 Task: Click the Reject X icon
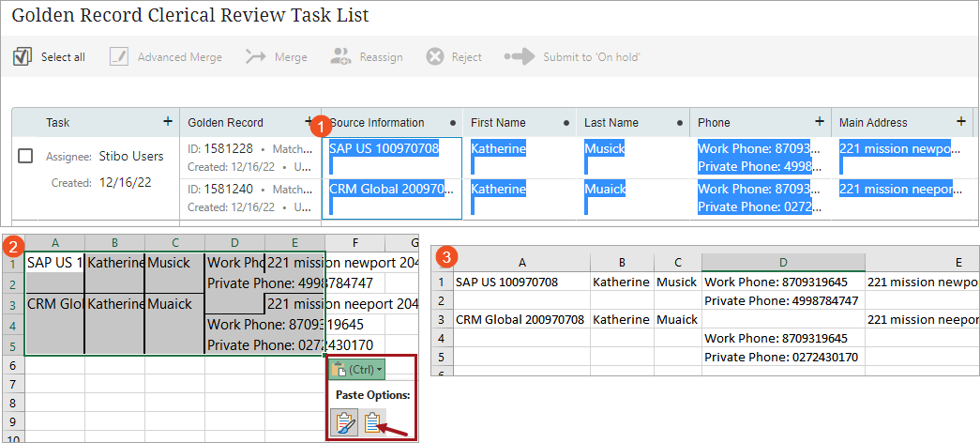click(x=435, y=56)
